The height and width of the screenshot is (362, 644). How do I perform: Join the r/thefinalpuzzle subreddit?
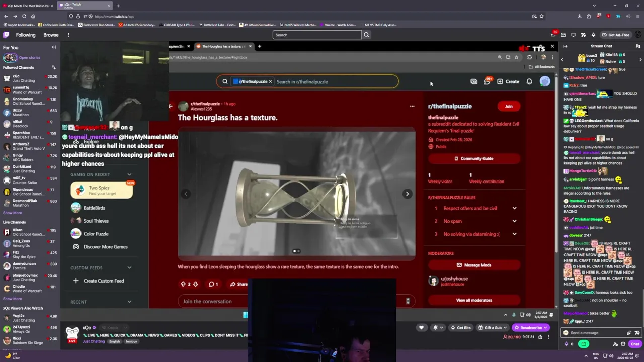[509, 106]
